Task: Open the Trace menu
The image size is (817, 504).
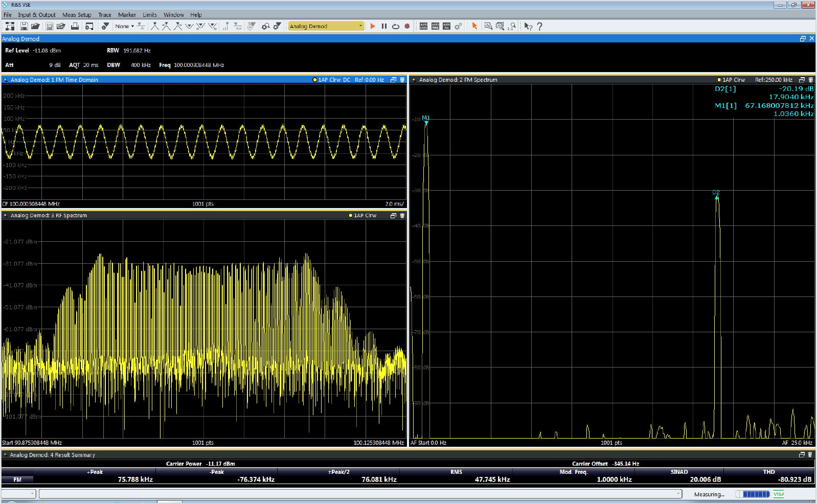Action: [x=105, y=15]
